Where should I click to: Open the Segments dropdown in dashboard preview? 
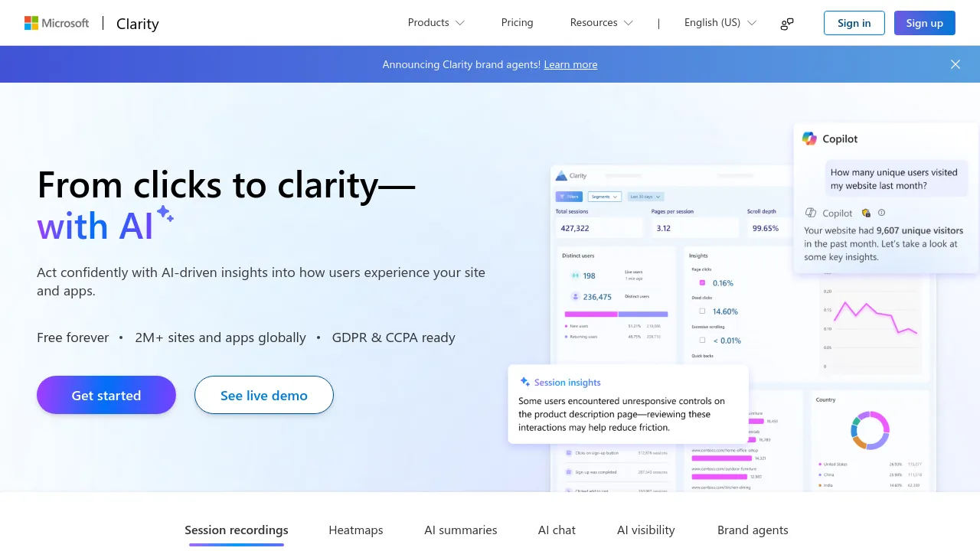[605, 197]
